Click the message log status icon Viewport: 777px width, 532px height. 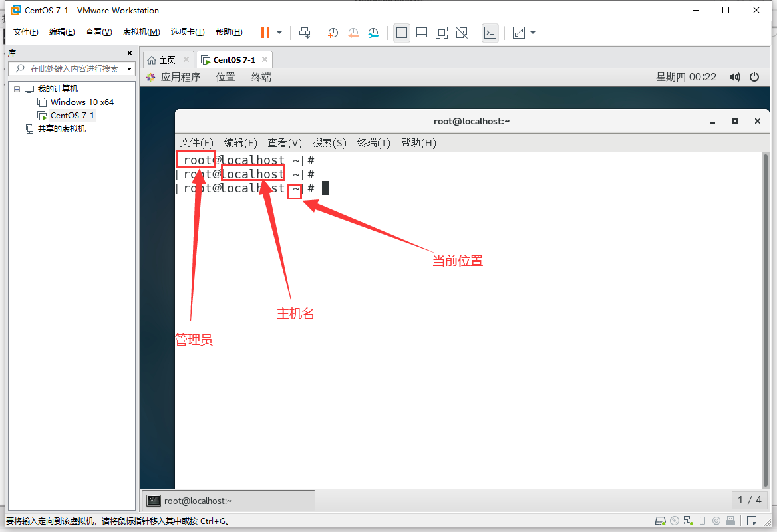point(752,521)
